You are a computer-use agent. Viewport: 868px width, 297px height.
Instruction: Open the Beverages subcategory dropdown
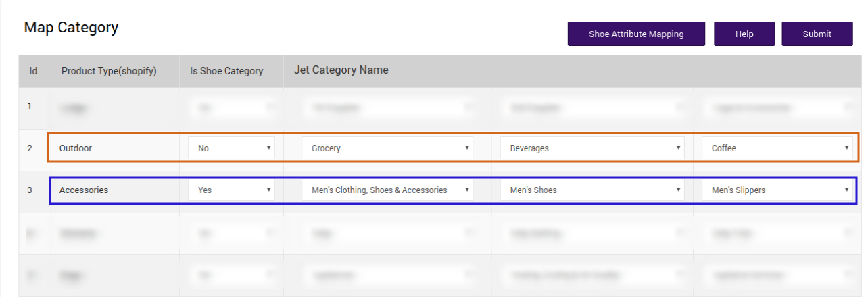click(x=592, y=148)
